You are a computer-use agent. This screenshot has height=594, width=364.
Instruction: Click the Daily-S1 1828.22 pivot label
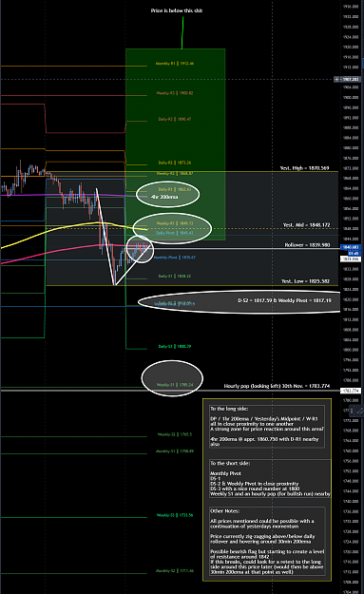coord(175,277)
